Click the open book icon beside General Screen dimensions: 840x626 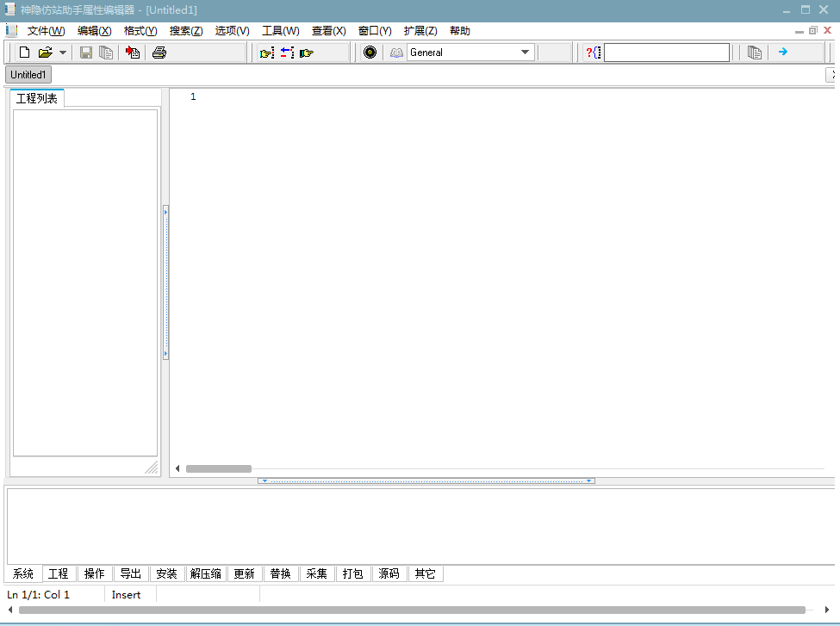(x=396, y=53)
